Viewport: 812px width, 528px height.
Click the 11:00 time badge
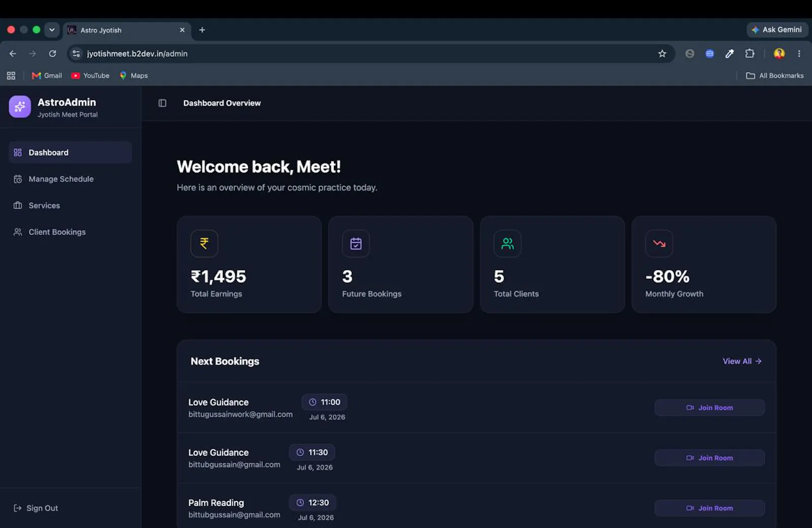point(324,402)
